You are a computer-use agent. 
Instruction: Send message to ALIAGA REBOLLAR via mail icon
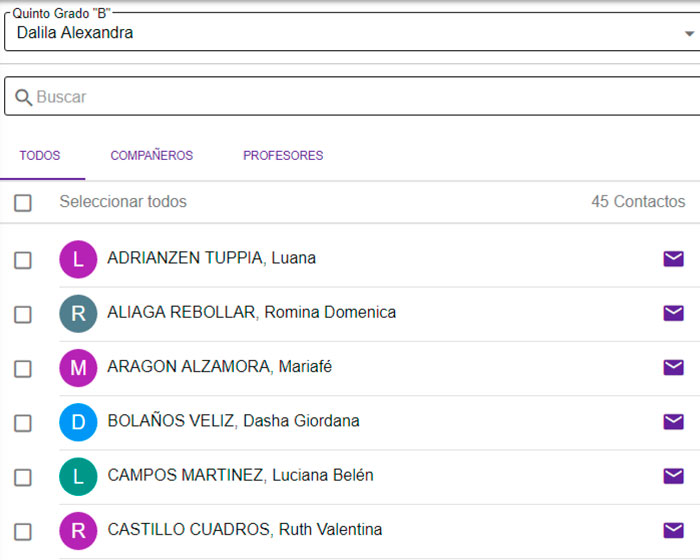[x=673, y=313]
